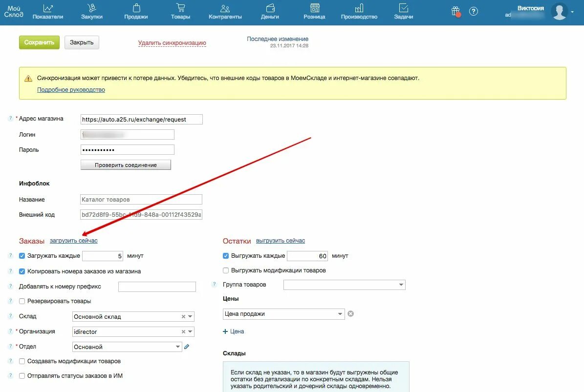Open the Цена продажи dropdown
The height and width of the screenshot is (392, 584).
tap(284, 314)
